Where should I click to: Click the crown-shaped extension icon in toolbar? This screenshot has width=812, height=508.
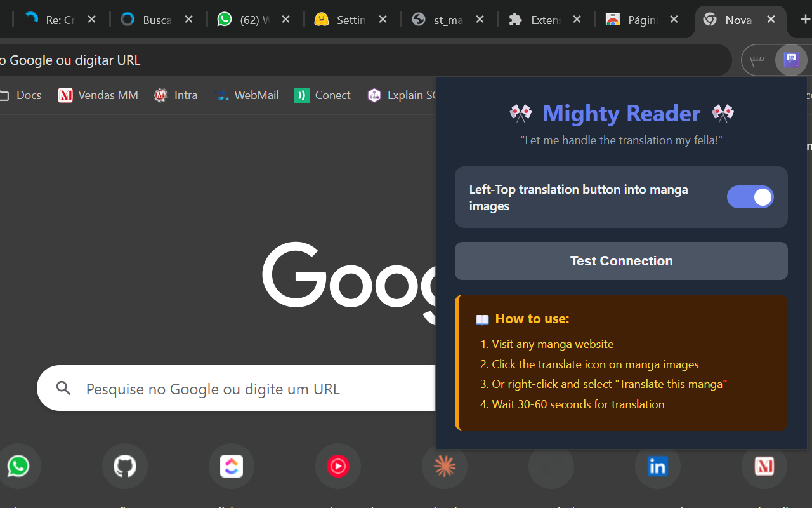[x=757, y=61]
